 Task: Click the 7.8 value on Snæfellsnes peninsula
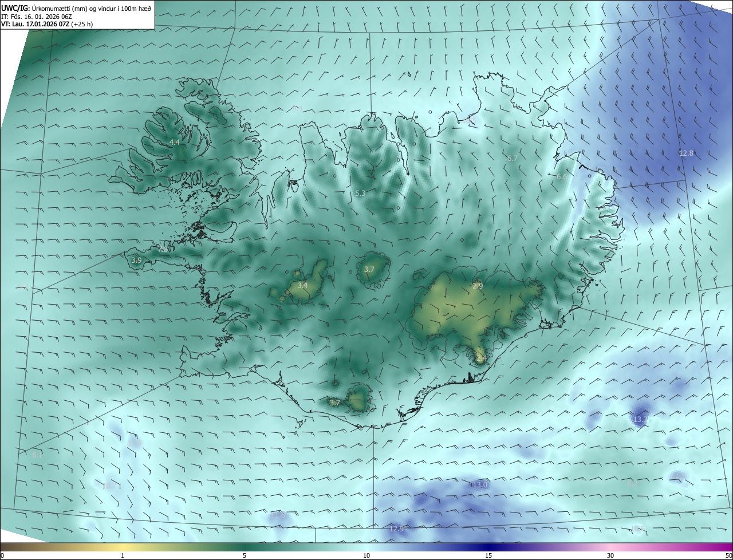163,250
